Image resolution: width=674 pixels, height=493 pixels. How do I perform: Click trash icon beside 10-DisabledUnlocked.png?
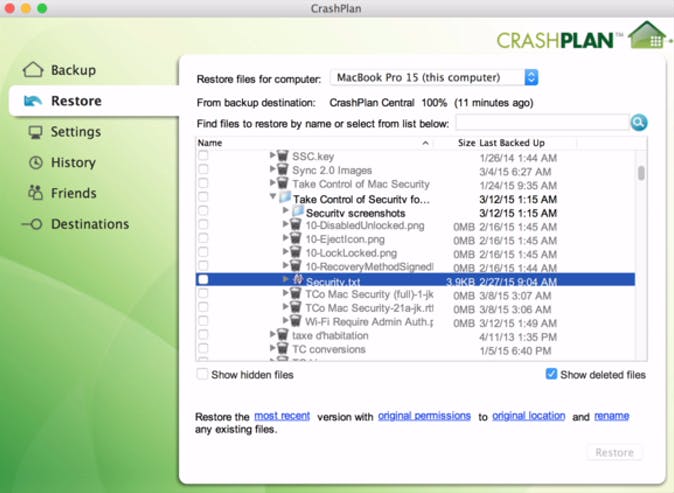[x=295, y=224]
